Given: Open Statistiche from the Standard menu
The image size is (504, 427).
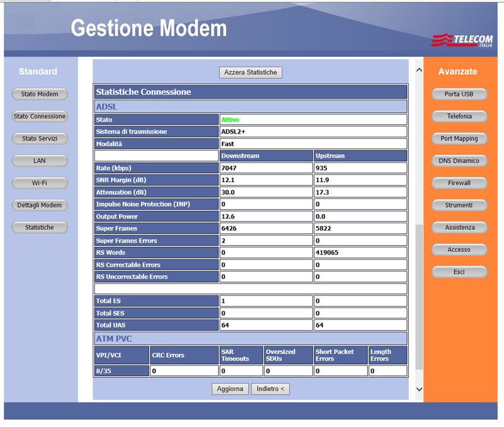Looking at the screenshot, I should click(40, 227).
